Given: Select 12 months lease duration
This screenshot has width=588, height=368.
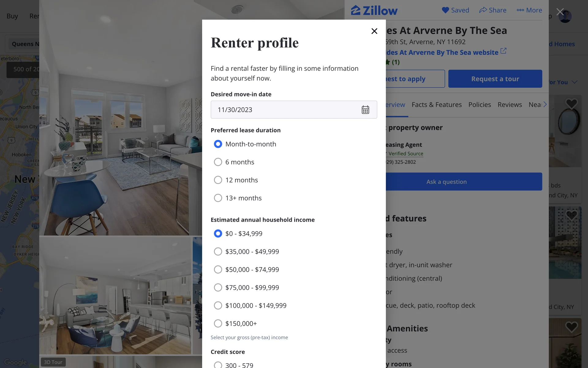Looking at the screenshot, I should pos(218,180).
